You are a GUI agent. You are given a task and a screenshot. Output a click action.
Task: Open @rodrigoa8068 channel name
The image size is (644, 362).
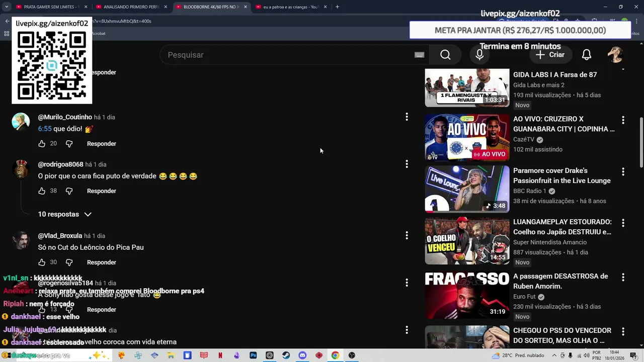61,164
